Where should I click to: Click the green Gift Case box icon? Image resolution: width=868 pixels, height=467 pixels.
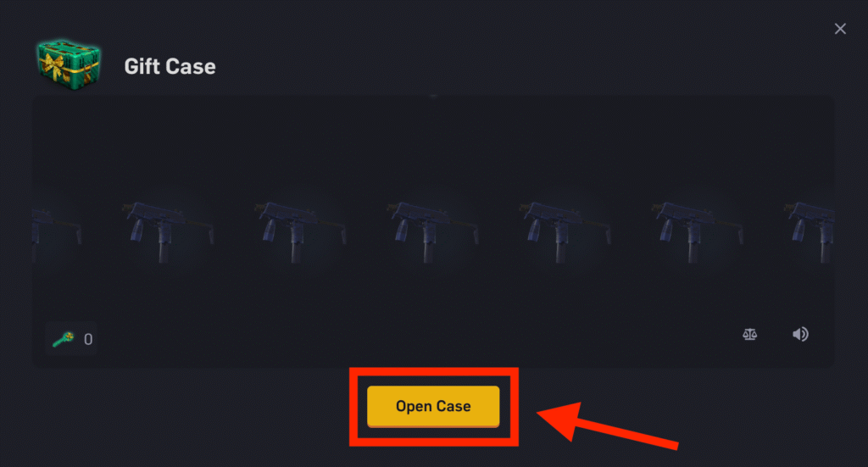pyautogui.click(x=69, y=64)
